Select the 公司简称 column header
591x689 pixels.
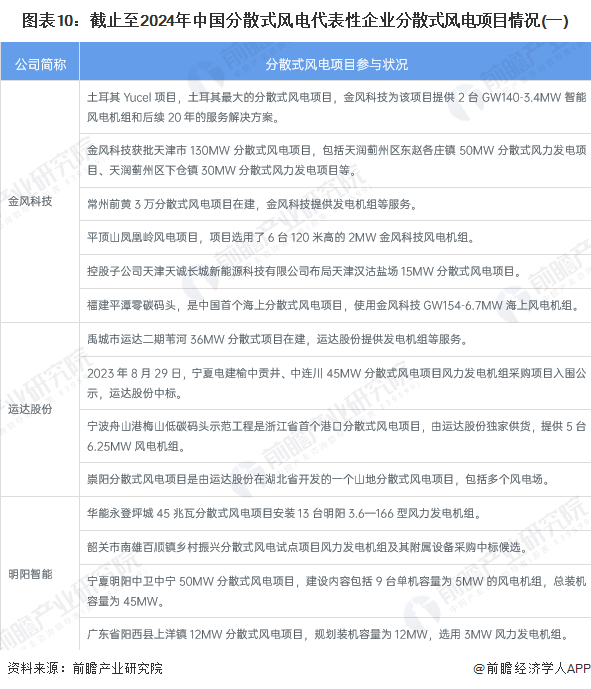tap(40, 64)
